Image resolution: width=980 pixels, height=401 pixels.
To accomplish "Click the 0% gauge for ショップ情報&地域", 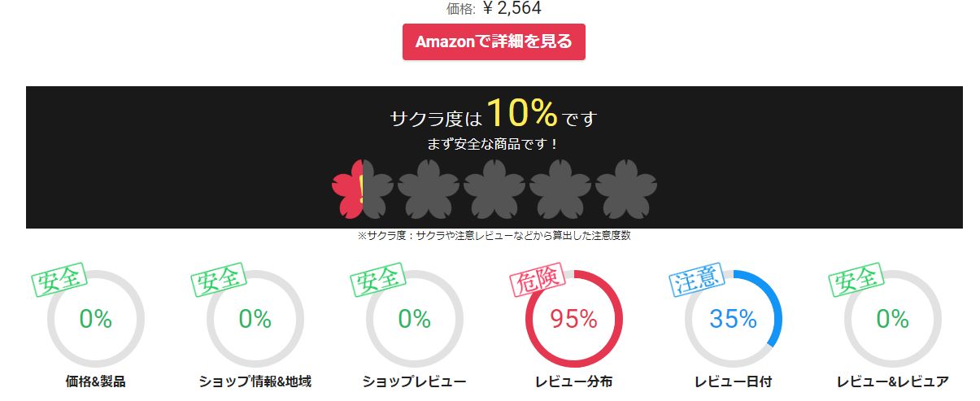I will tap(255, 319).
